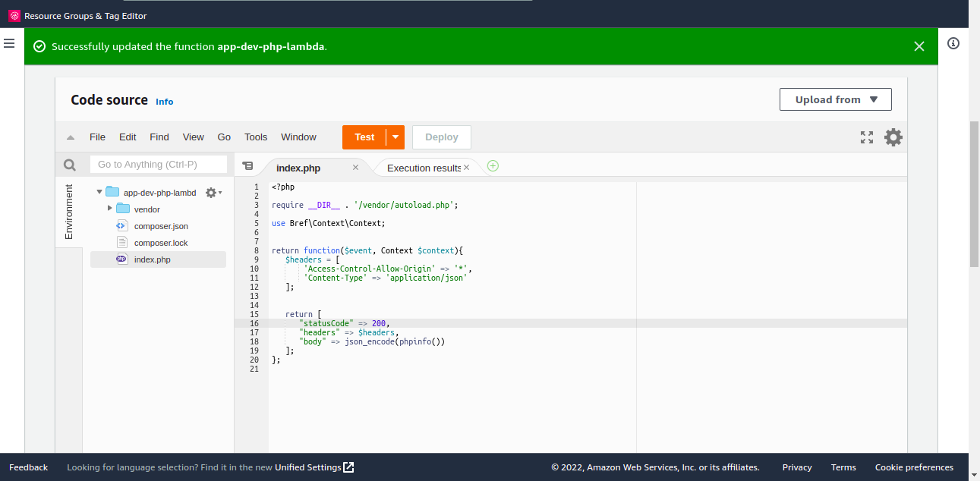The height and width of the screenshot is (481, 980).
Task: Close the Execution results tab
Action: 466,168
